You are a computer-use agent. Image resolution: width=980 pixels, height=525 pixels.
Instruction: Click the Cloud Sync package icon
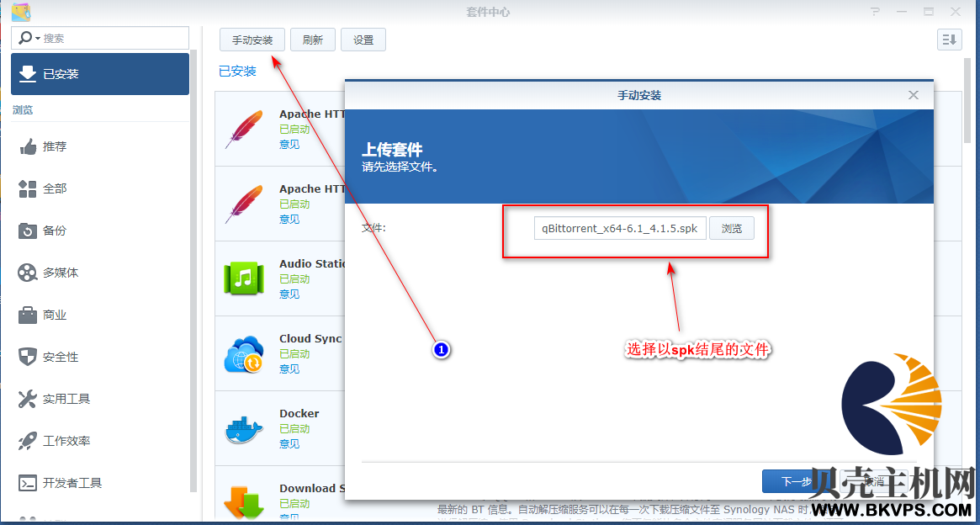(244, 353)
